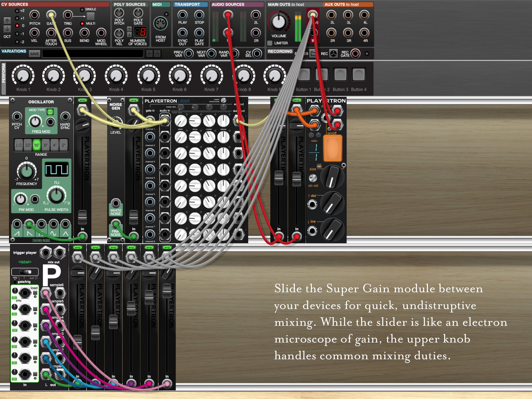Click the MIDI From Host connector
532x399 pixels.
click(x=160, y=24)
